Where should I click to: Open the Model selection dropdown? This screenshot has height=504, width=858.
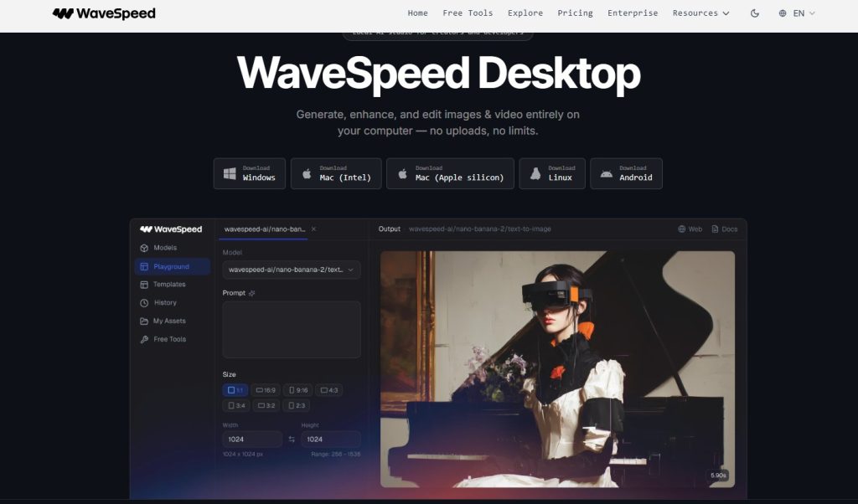pos(291,270)
